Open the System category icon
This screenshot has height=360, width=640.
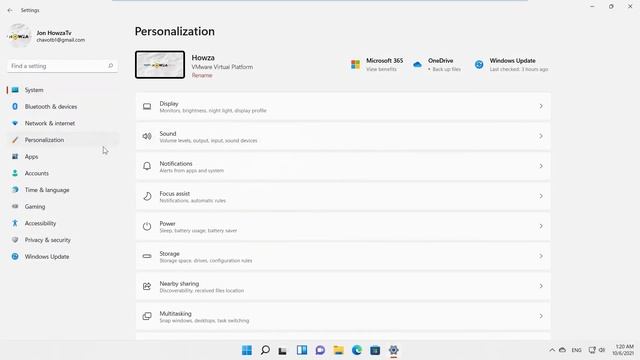15,90
